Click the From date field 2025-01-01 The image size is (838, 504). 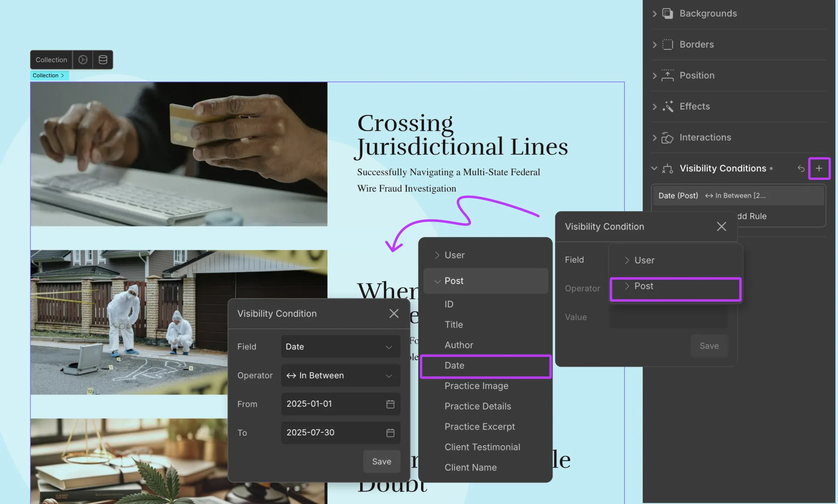tap(340, 404)
